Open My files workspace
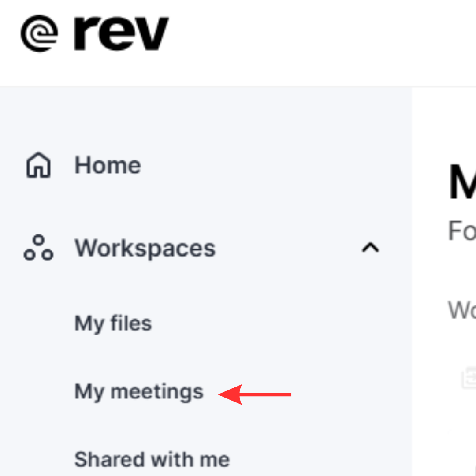The height and width of the screenshot is (476, 476). click(x=113, y=324)
